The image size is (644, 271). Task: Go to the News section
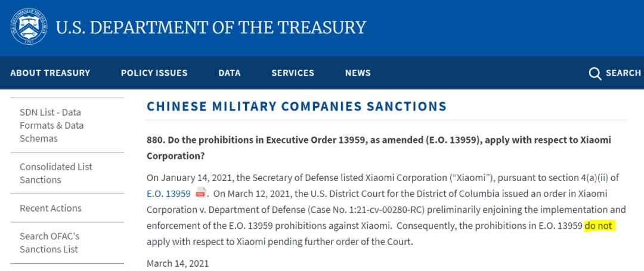click(x=358, y=73)
